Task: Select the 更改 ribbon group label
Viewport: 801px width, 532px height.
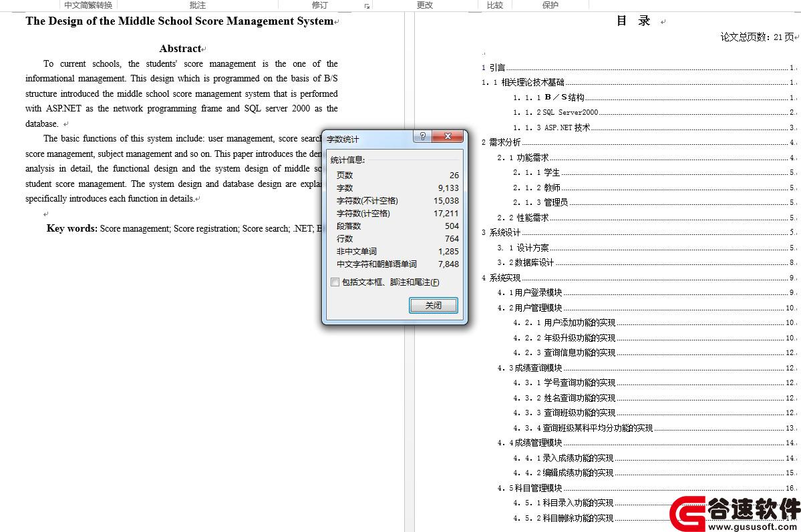Action: (424, 5)
